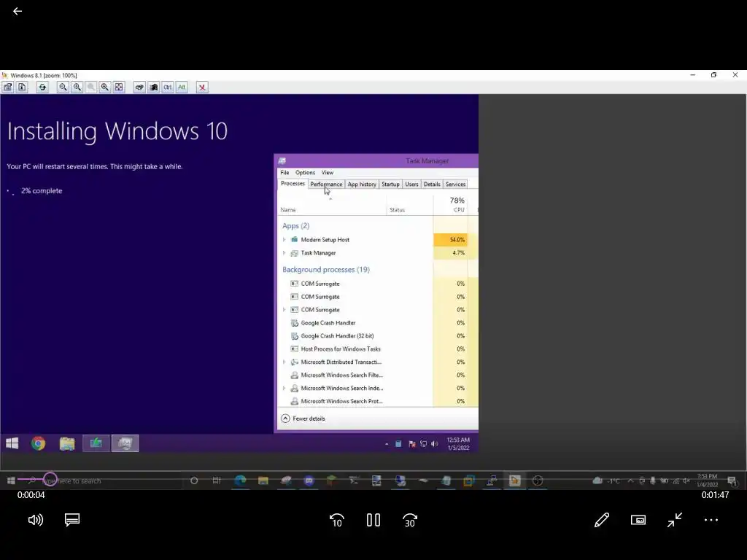Expand the Task Manager app entry

285,253
